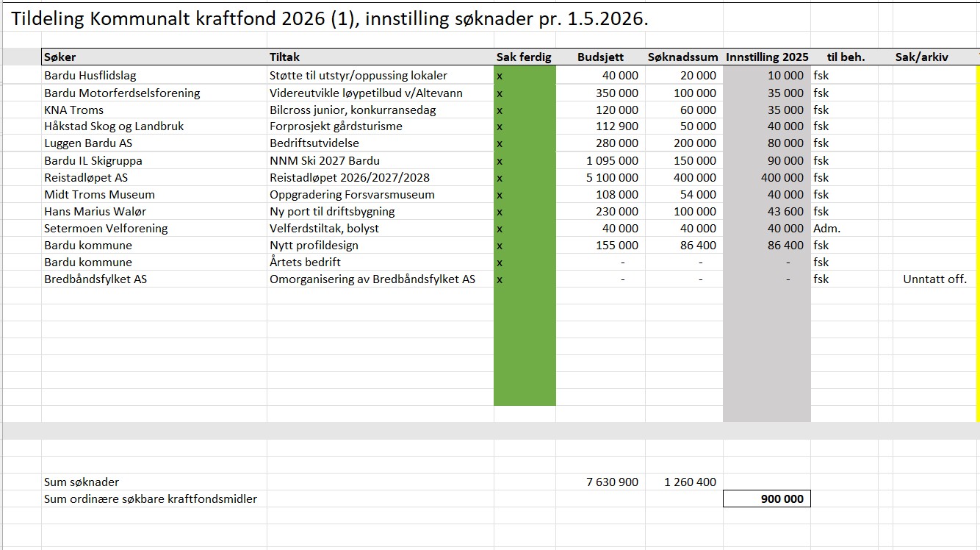Screen dimensions: 980x550
Task: Select total budget '7 630 900'
Action: pos(612,482)
